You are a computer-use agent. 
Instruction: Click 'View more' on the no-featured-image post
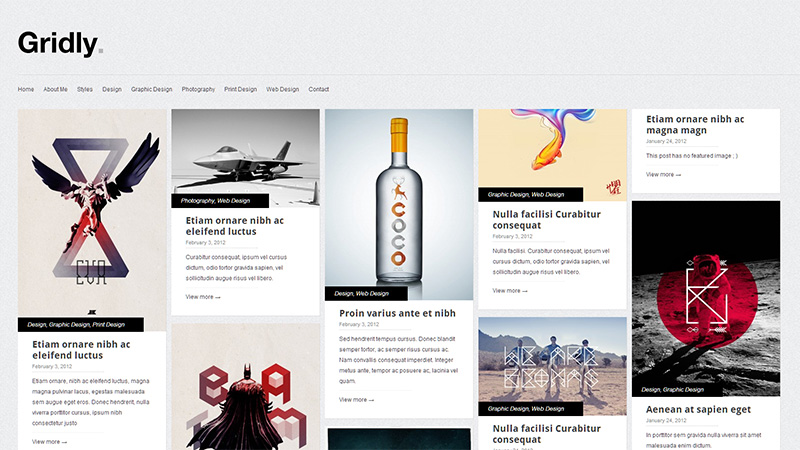click(664, 174)
